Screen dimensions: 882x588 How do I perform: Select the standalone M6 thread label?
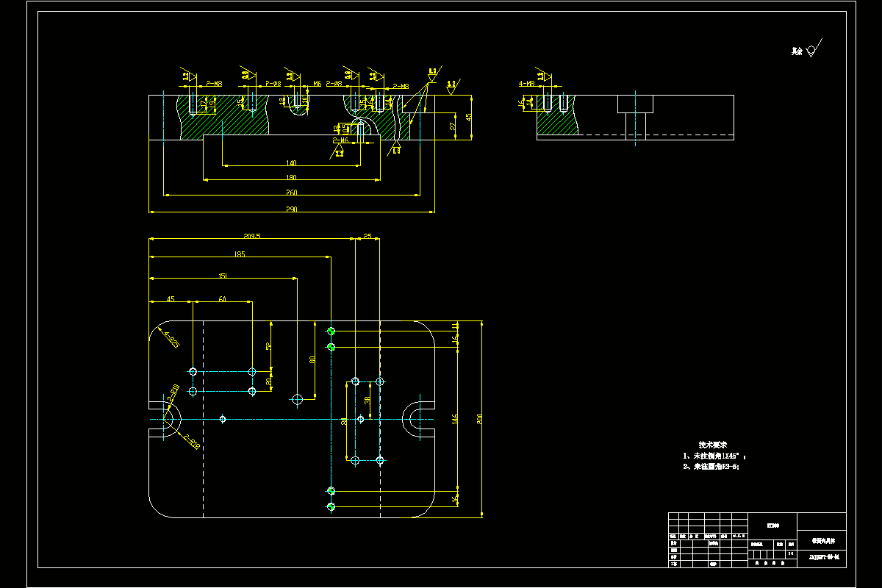tap(317, 84)
